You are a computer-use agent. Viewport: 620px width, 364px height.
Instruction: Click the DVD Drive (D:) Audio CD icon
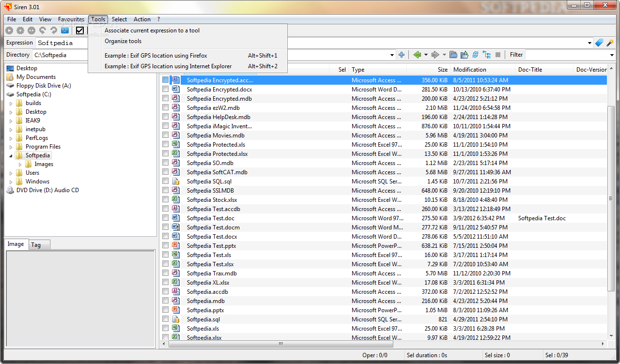point(10,190)
